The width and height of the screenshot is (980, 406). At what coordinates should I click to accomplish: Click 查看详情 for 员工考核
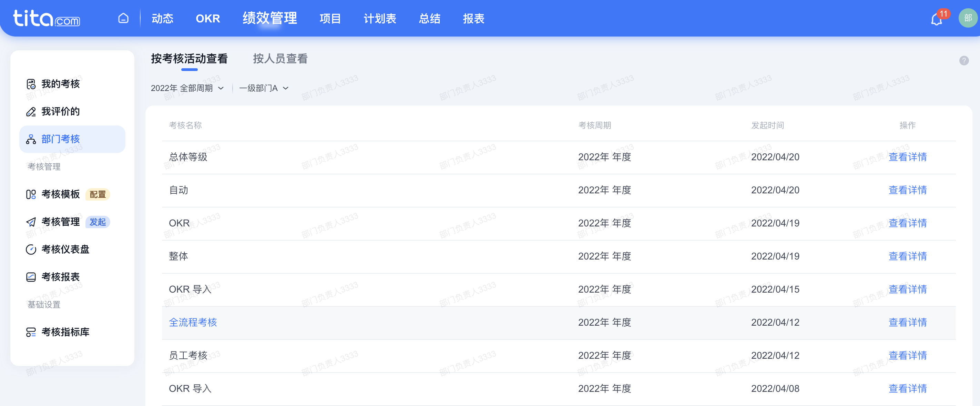[x=907, y=355]
